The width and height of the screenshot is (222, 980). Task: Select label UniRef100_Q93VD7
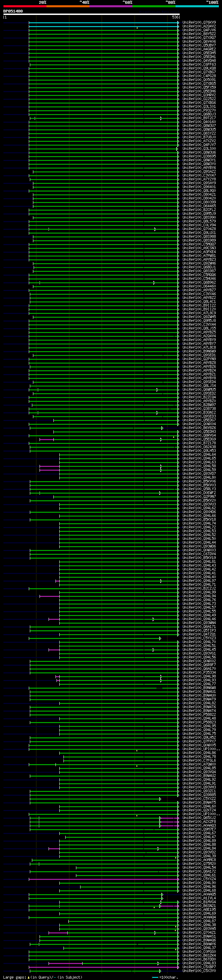pos(199,473)
